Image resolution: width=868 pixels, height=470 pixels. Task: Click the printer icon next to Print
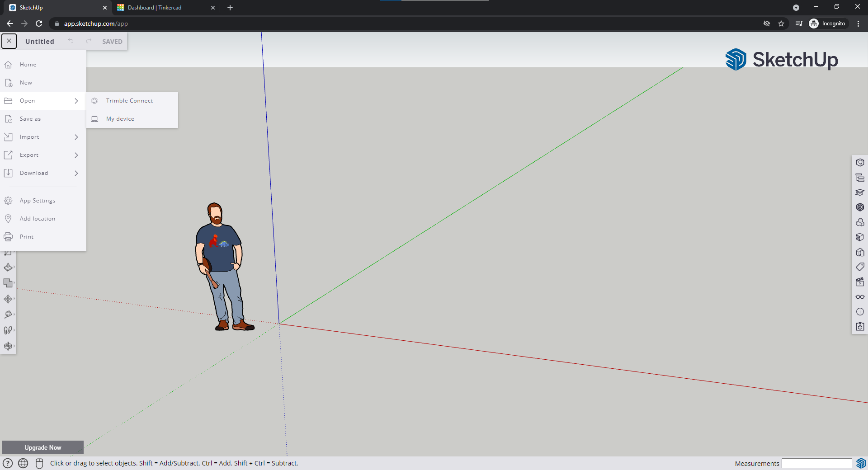point(8,237)
